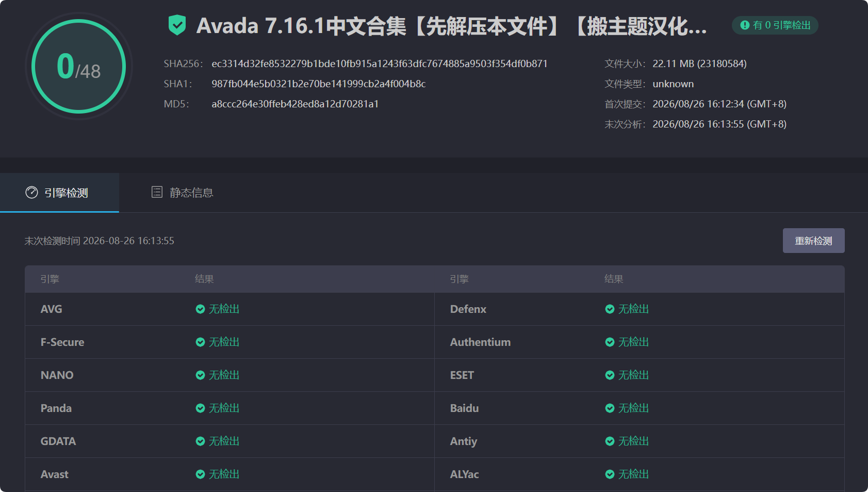Screen dimensions: 868x492
Task: Click the Avada 7.16.1 file title
Action: 451,26
